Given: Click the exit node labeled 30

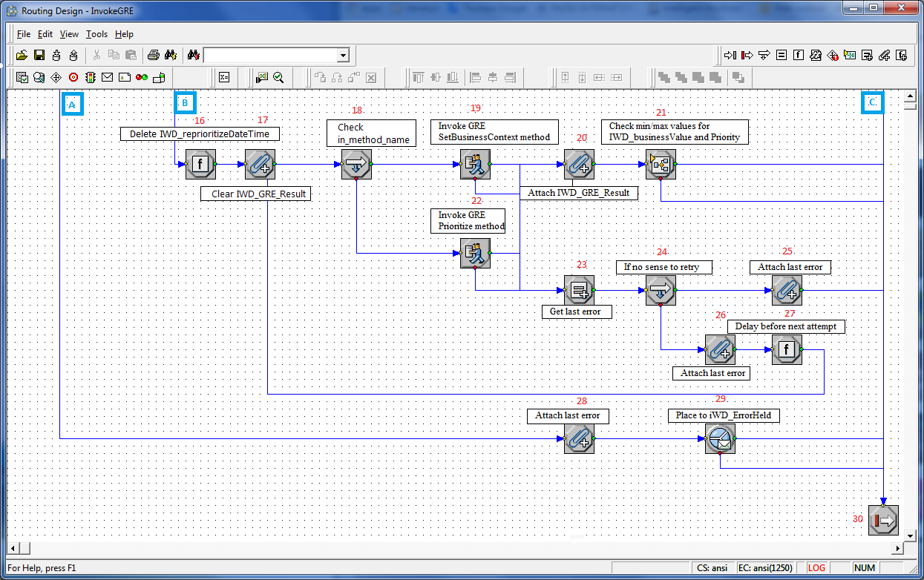Looking at the screenshot, I should (883, 520).
